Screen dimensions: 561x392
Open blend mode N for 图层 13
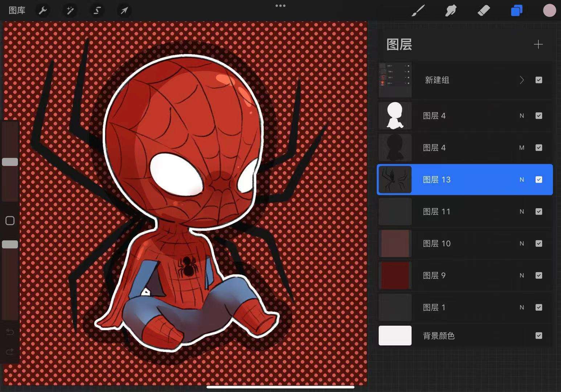pyautogui.click(x=522, y=180)
